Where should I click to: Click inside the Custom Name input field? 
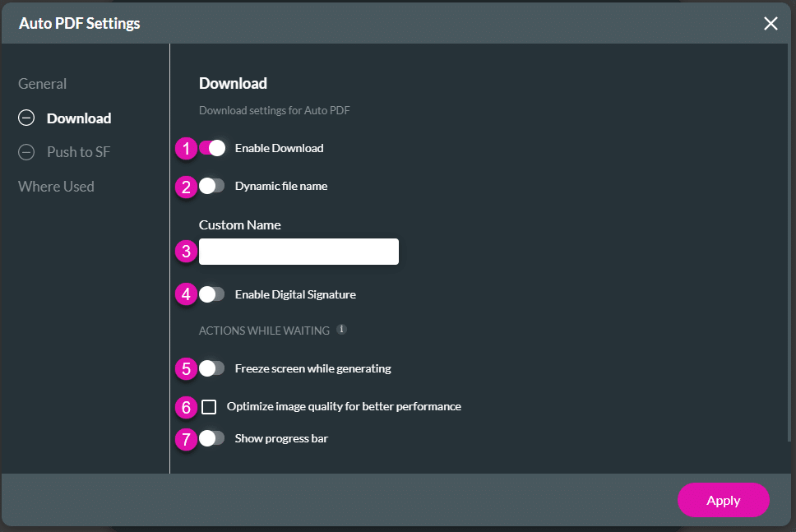click(298, 252)
